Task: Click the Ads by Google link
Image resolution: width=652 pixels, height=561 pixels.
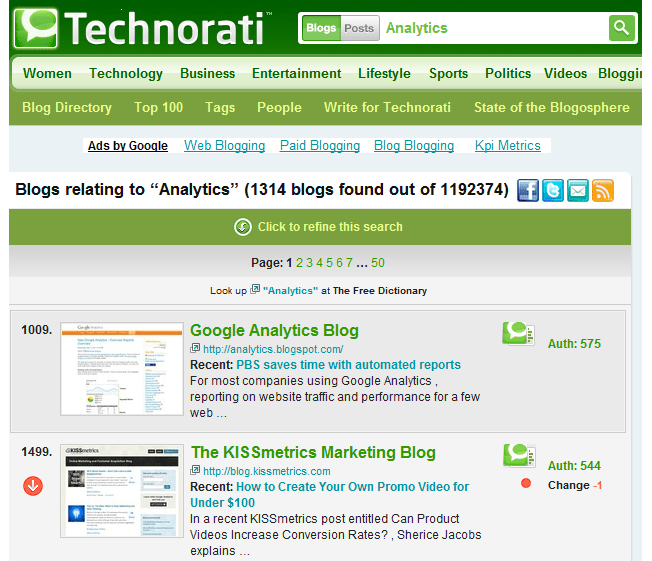Action: pyautogui.click(x=128, y=146)
